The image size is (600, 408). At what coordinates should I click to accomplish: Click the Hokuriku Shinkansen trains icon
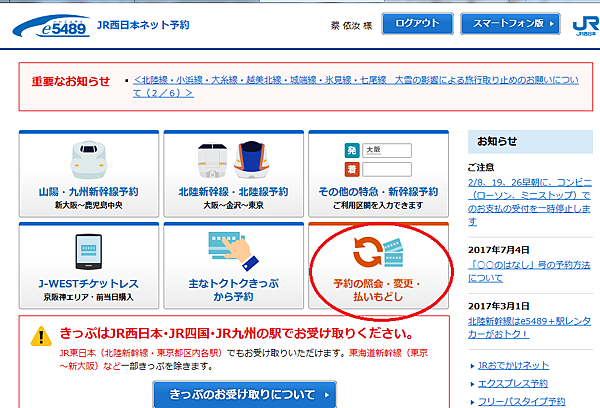pos(233,160)
